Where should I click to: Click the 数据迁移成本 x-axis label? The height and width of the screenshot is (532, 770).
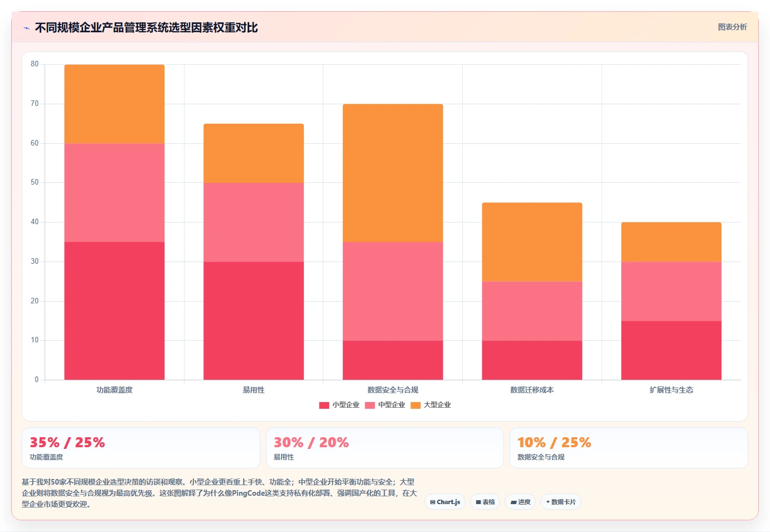coord(532,390)
